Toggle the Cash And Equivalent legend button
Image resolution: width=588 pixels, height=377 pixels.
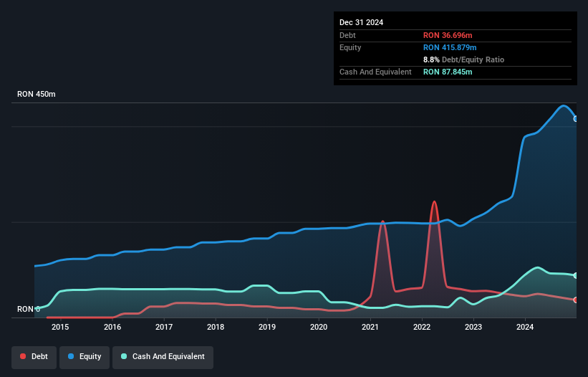pyautogui.click(x=163, y=357)
